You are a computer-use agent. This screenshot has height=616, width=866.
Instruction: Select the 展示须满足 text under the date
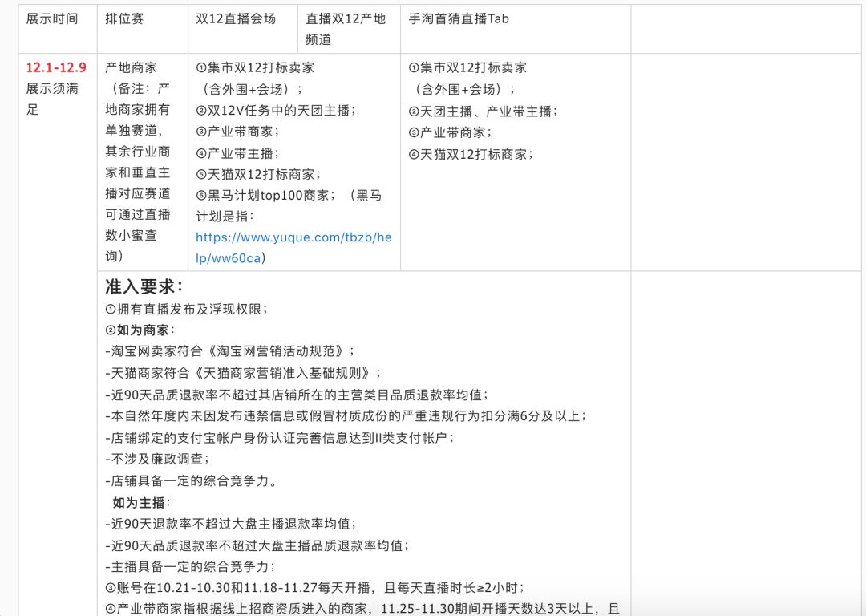(x=52, y=99)
